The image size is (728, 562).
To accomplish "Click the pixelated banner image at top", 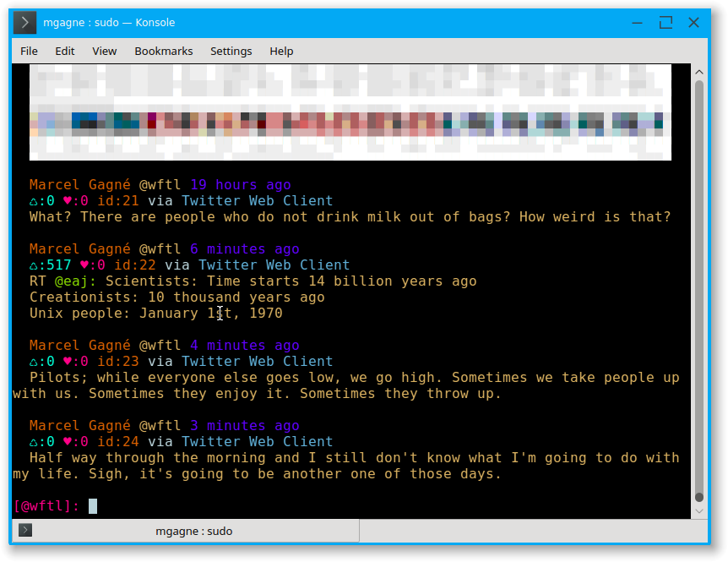I will (350, 112).
